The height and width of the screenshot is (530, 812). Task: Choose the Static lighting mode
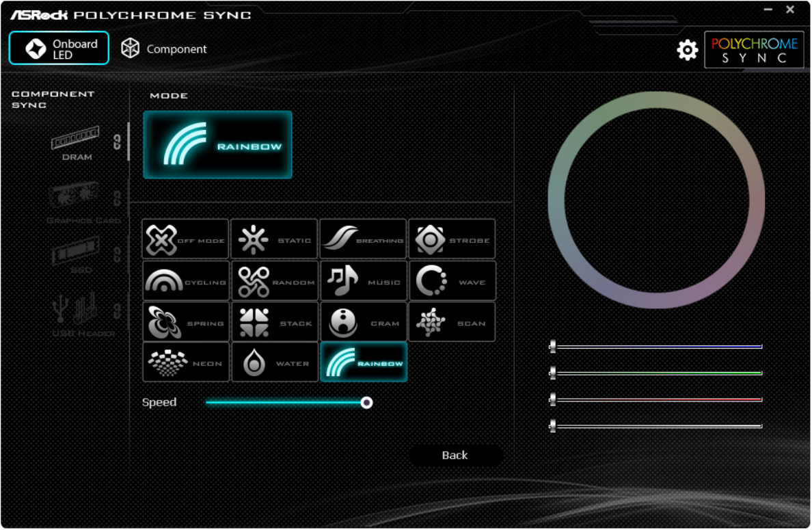[274, 239]
